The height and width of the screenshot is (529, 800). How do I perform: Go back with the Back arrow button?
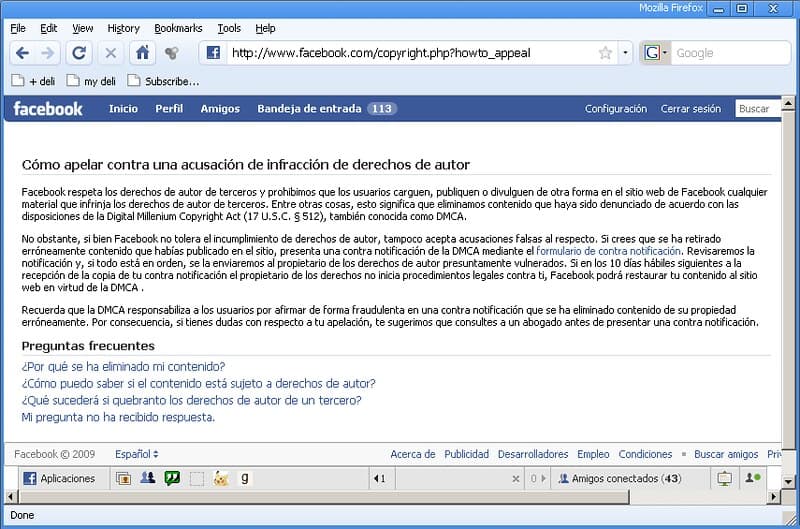22,53
